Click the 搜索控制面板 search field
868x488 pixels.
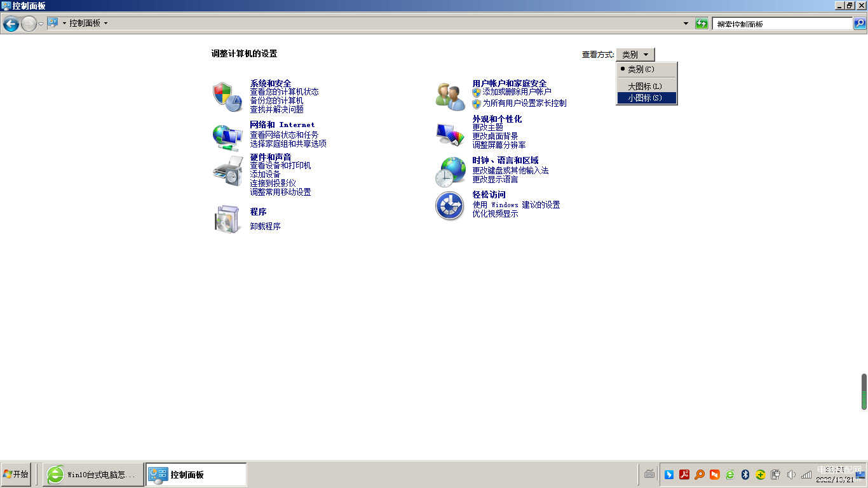pos(782,24)
